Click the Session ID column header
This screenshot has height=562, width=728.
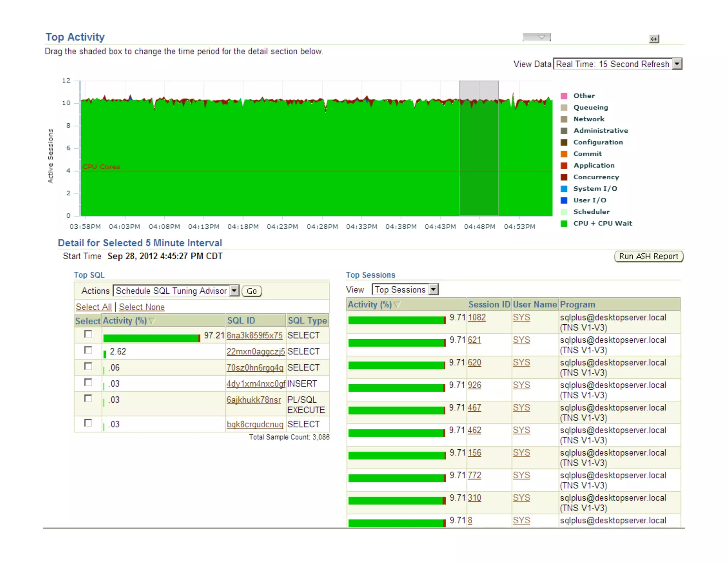[489, 304]
